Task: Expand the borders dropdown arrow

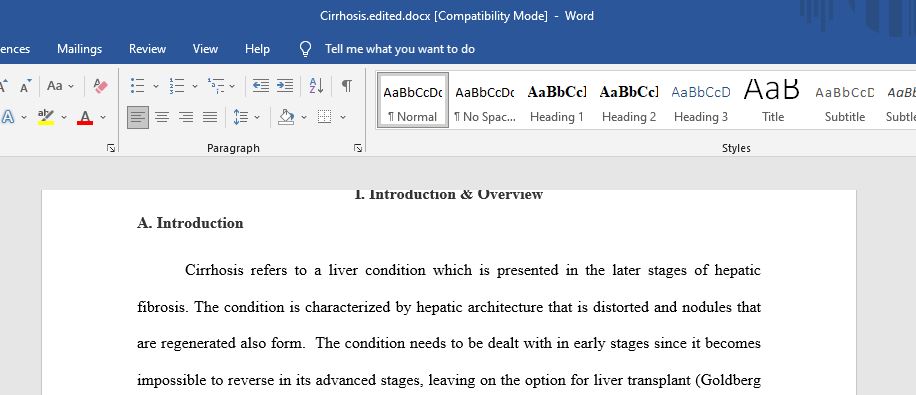Action: coord(343,117)
